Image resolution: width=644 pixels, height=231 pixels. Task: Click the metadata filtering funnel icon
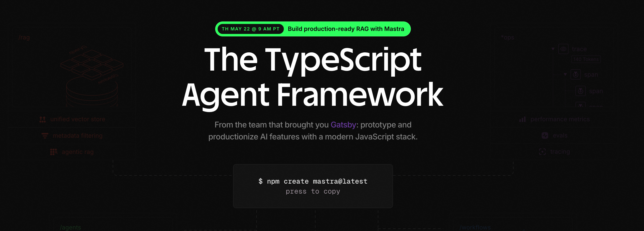[x=45, y=136]
